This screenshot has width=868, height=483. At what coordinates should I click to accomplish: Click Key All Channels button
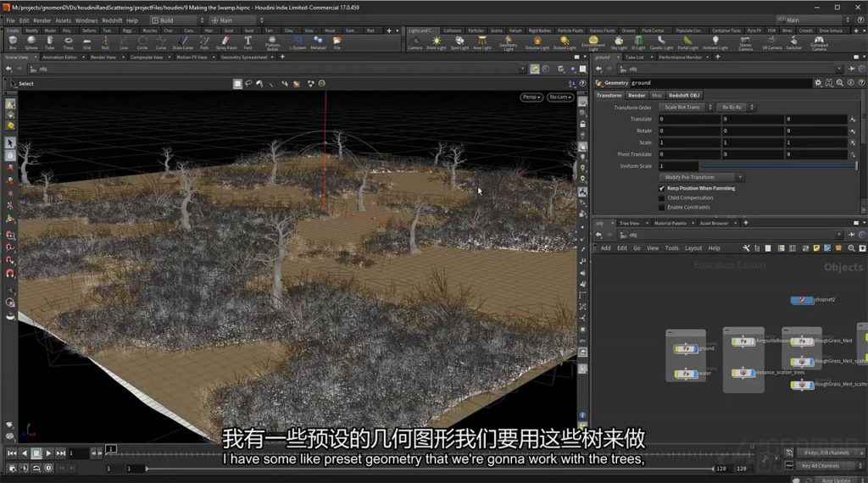[827, 466]
